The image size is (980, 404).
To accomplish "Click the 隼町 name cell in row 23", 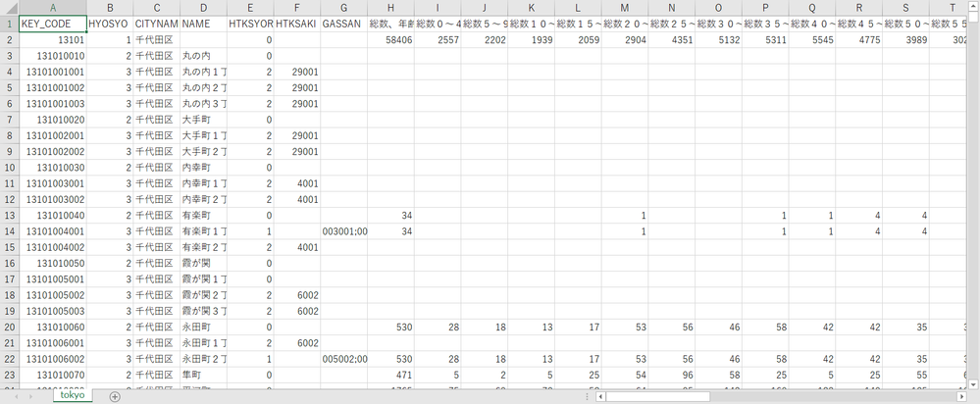I will point(204,376).
